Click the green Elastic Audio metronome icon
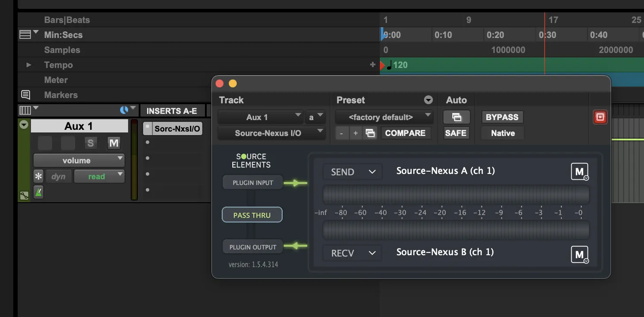 pyautogui.click(x=38, y=192)
